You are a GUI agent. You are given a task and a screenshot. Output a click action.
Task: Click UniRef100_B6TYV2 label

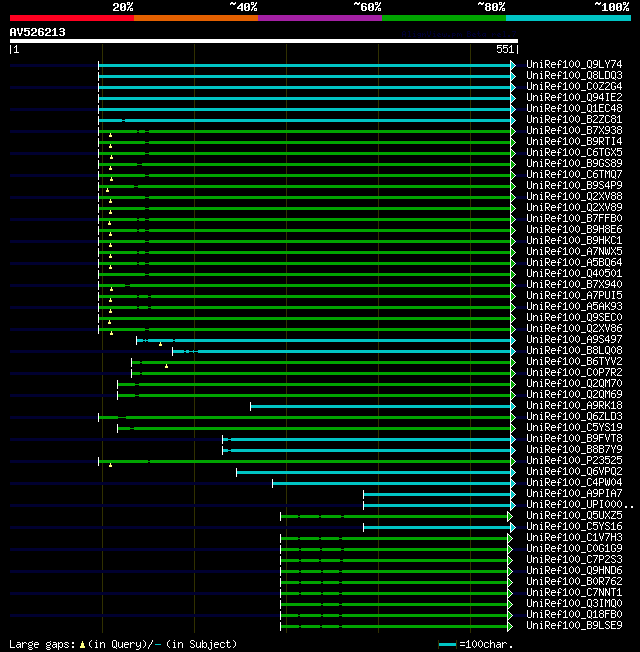coord(574,361)
